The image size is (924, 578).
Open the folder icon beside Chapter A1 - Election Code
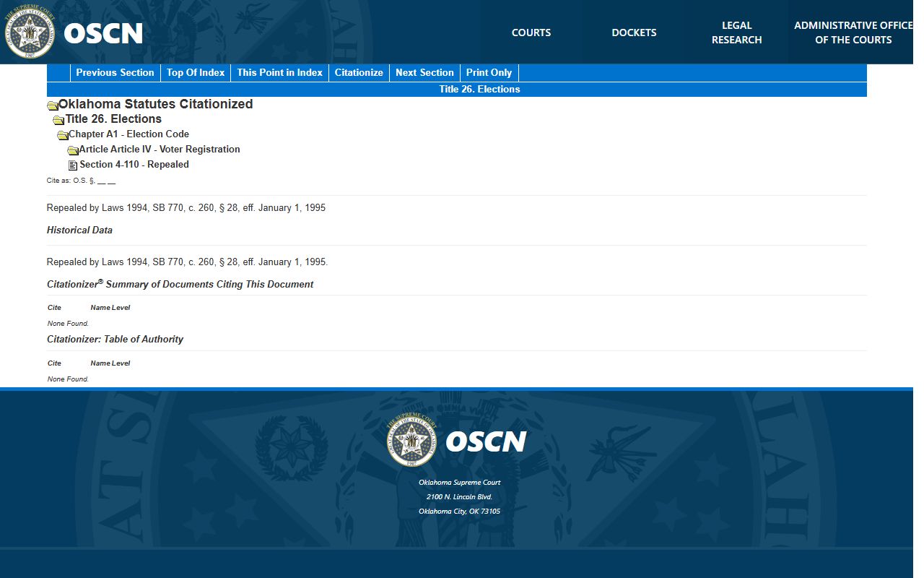63,135
